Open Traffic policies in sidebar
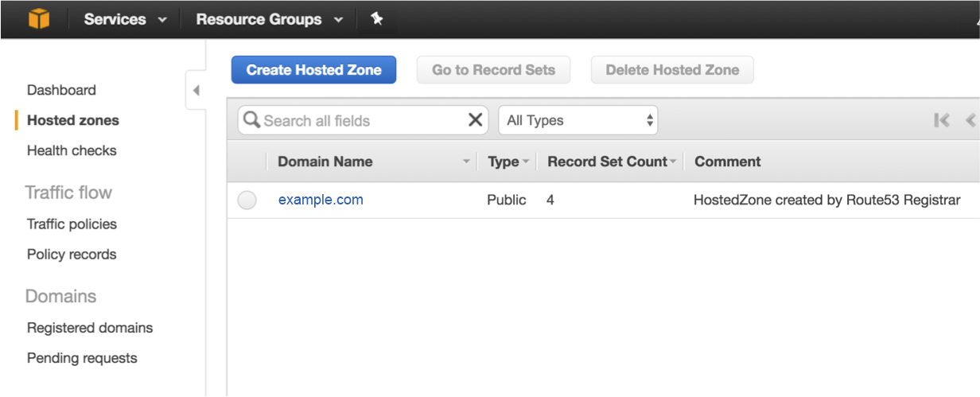The image size is (980, 397). coord(72,224)
